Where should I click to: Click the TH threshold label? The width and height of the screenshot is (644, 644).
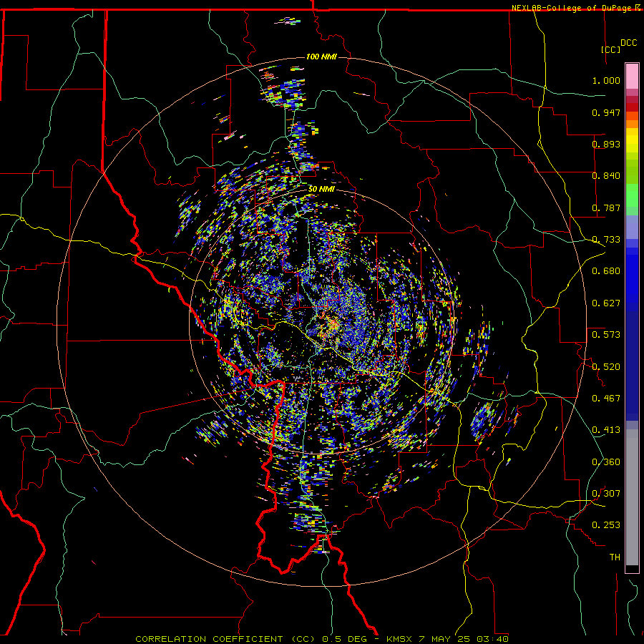click(615, 557)
